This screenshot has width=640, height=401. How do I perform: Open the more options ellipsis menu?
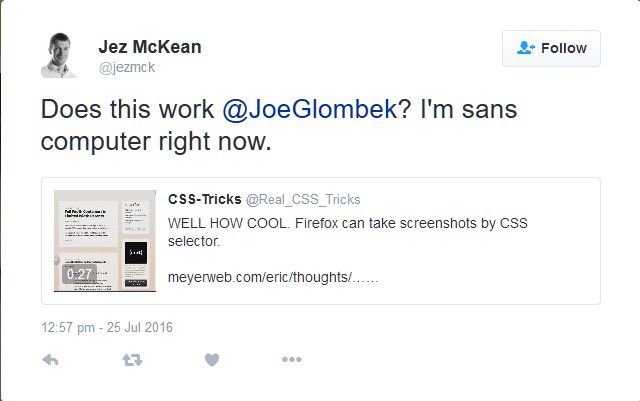click(291, 360)
